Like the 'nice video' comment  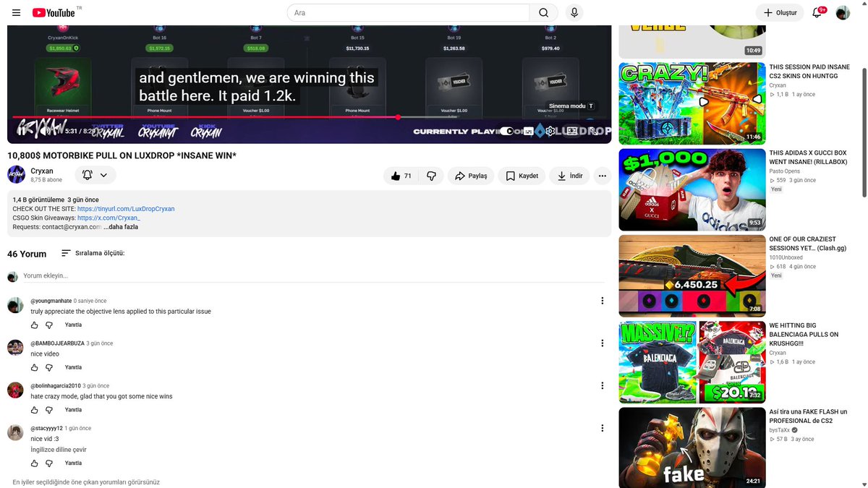pos(35,367)
